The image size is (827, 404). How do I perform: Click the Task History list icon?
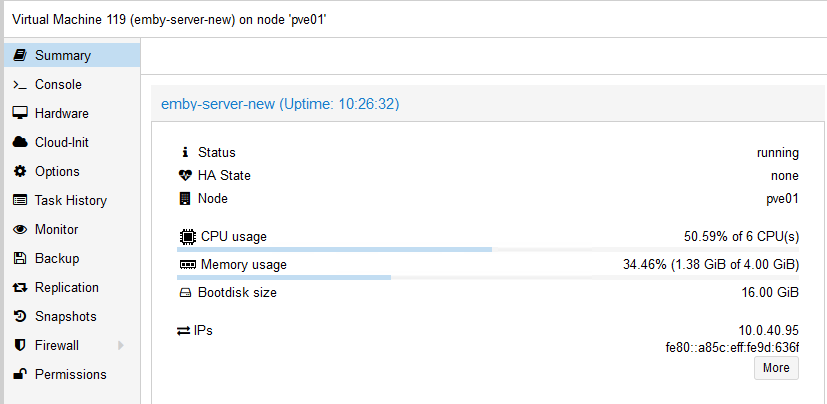[19, 201]
